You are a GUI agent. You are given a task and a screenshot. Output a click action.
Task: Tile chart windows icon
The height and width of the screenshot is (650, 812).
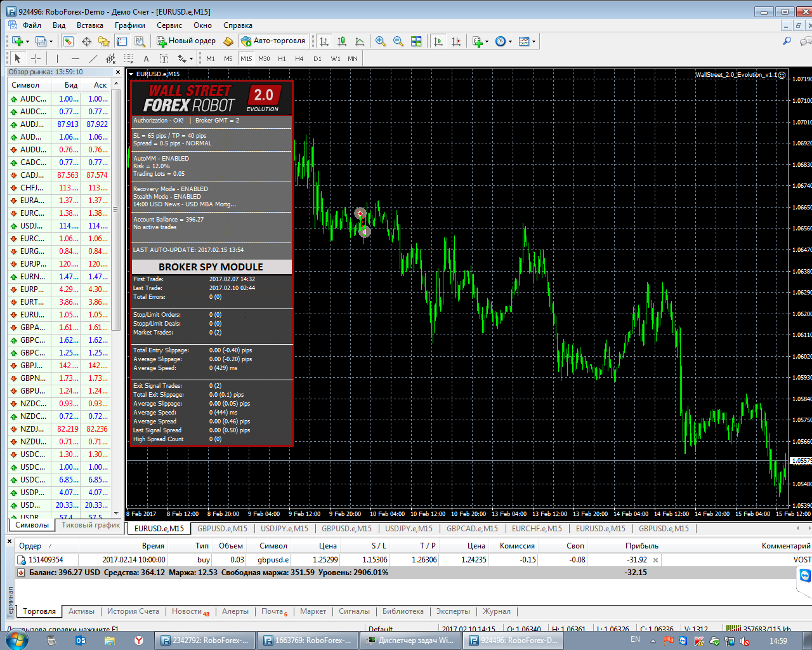416,41
